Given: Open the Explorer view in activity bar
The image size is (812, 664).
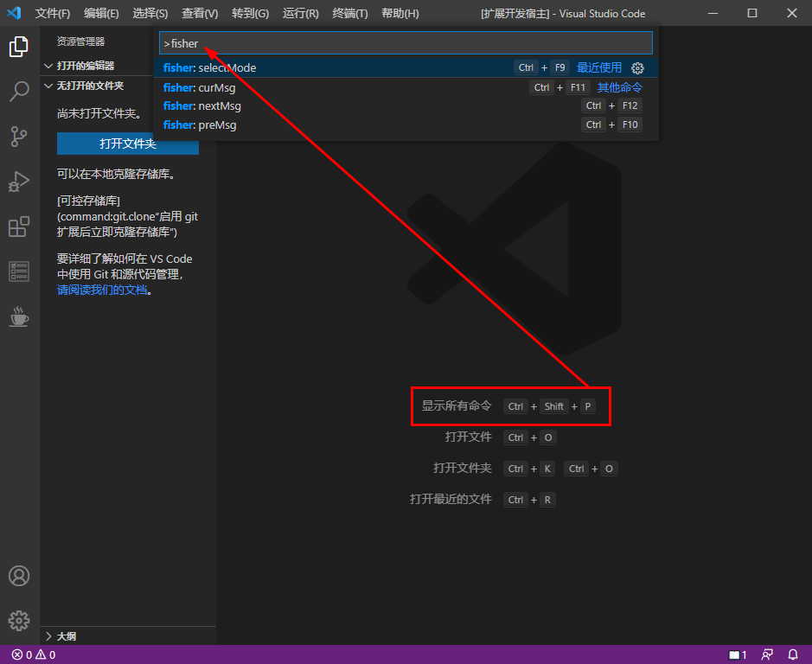Looking at the screenshot, I should tap(19, 47).
